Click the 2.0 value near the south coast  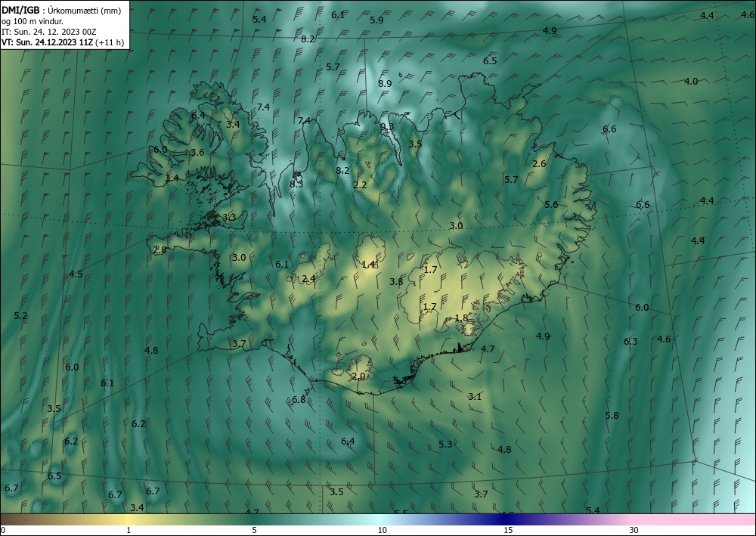coord(358,376)
